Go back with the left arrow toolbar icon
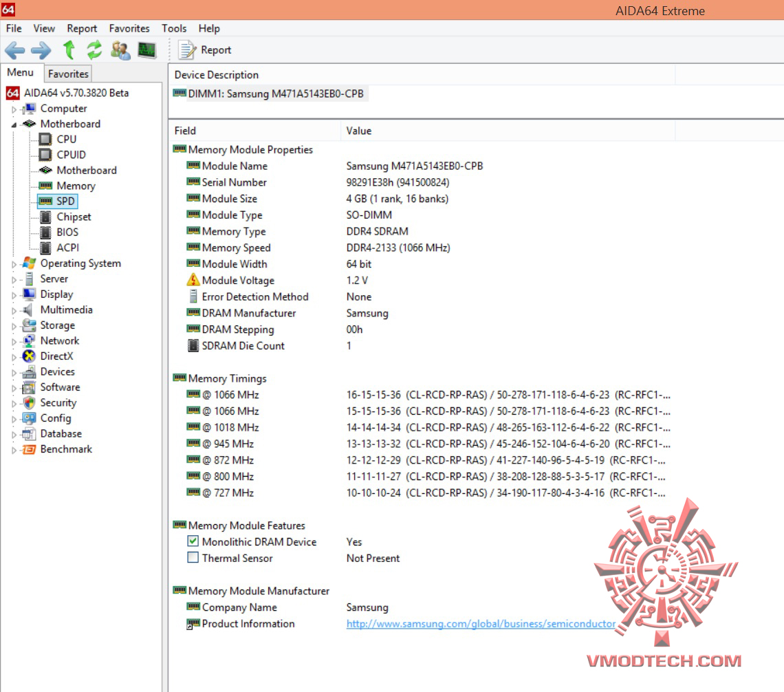The image size is (784, 692). 14,50
